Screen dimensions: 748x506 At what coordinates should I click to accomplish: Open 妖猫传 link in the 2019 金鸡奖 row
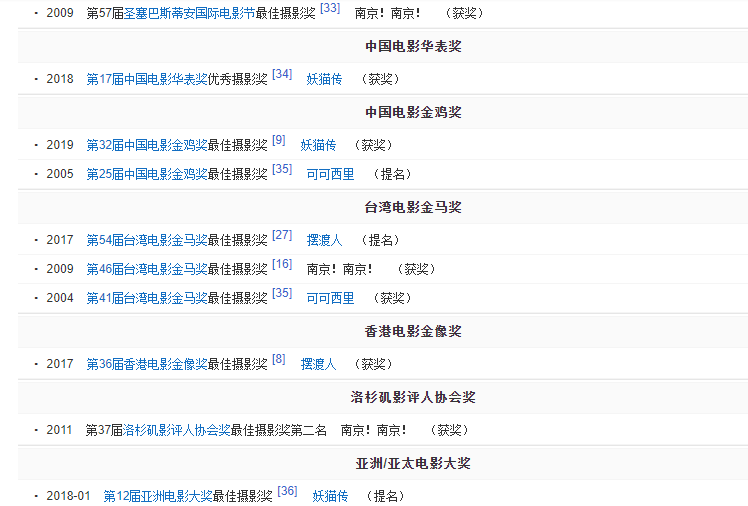pyautogui.click(x=318, y=145)
